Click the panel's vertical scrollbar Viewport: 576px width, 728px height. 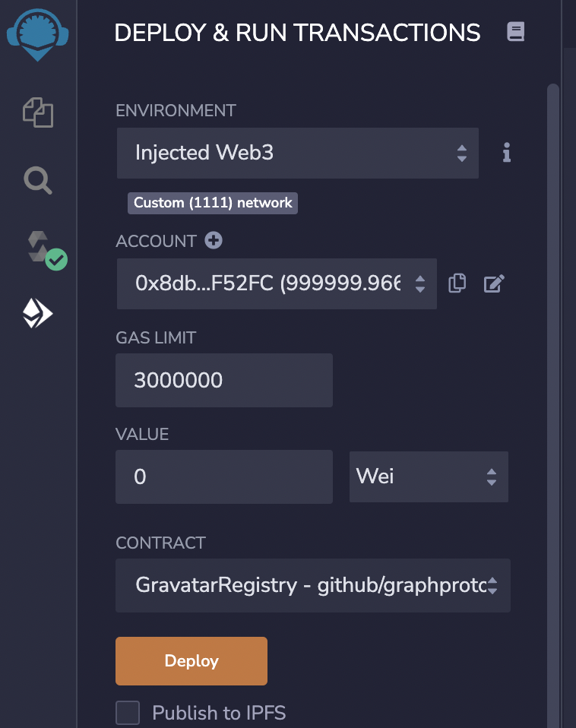pos(552,404)
